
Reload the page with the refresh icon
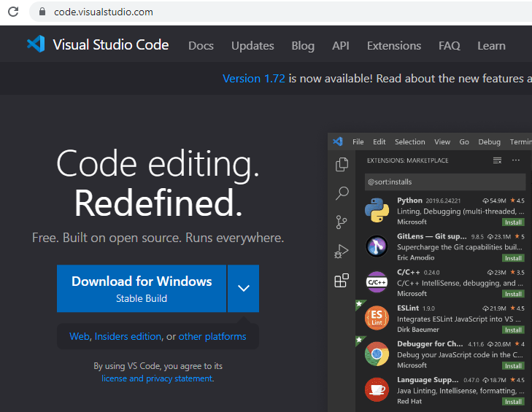pyautogui.click(x=13, y=12)
